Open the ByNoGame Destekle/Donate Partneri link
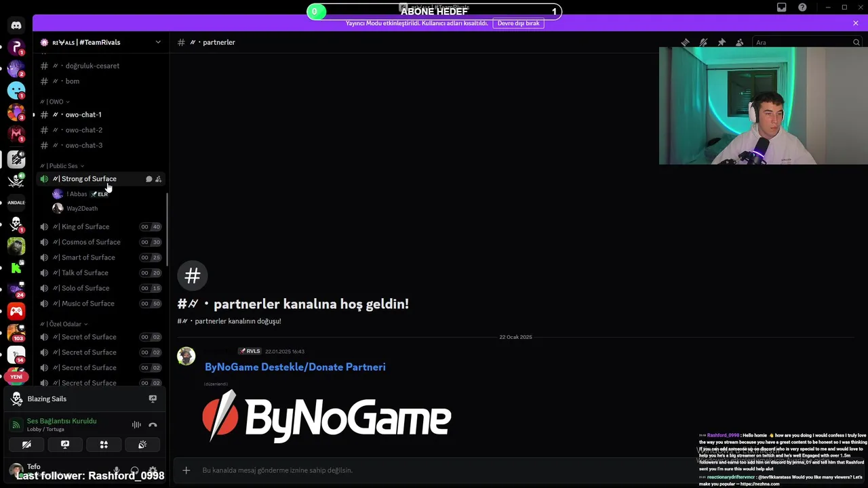Screen dimensions: 868x488 click(295, 367)
